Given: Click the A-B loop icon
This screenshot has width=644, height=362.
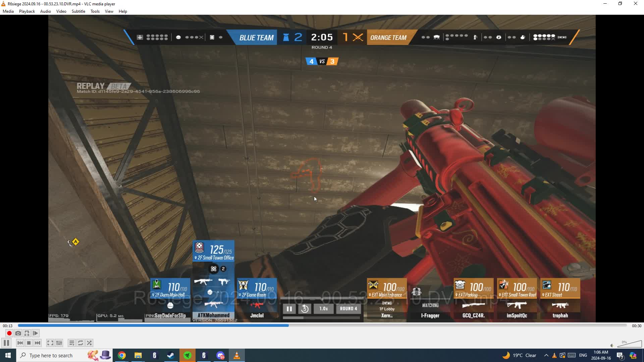Looking at the screenshot, I should point(26,333).
